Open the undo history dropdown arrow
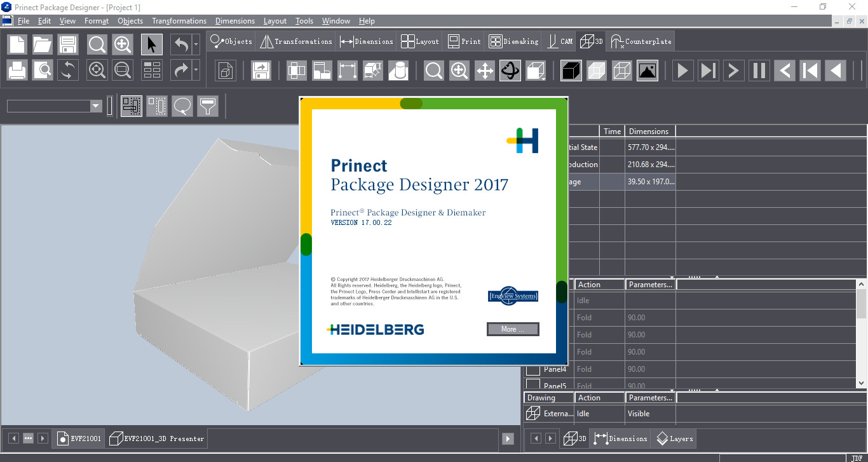The width and height of the screenshot is (868, 462). 196,44
